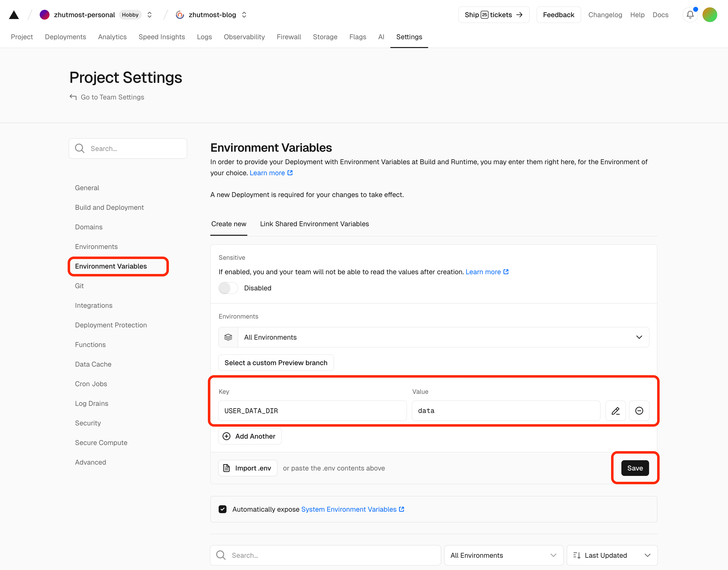Click the Go to Team Settings arrow icon
Image resolution: width=728 pixels, height=570 pixels.
pyautogui.click(x=73, y=97)
